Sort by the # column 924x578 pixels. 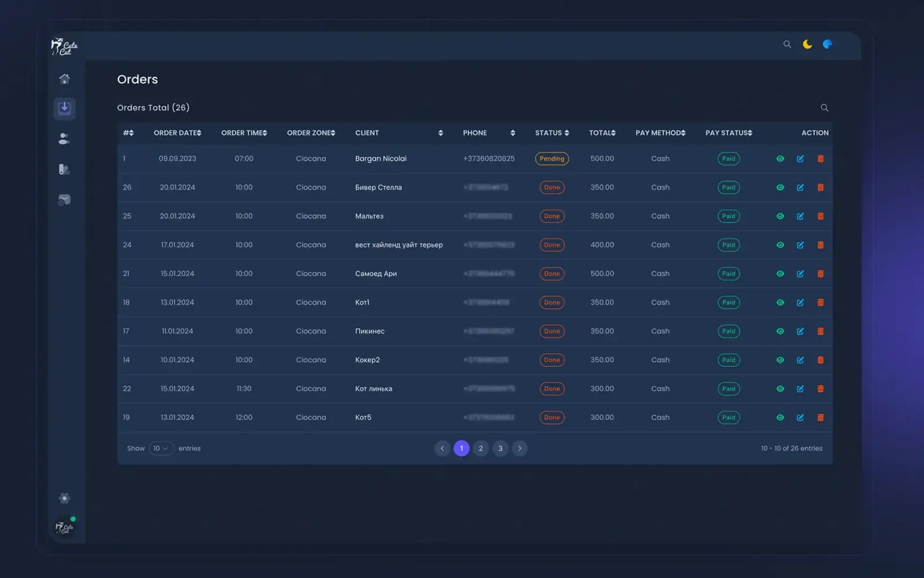click(x=128, y=133)
